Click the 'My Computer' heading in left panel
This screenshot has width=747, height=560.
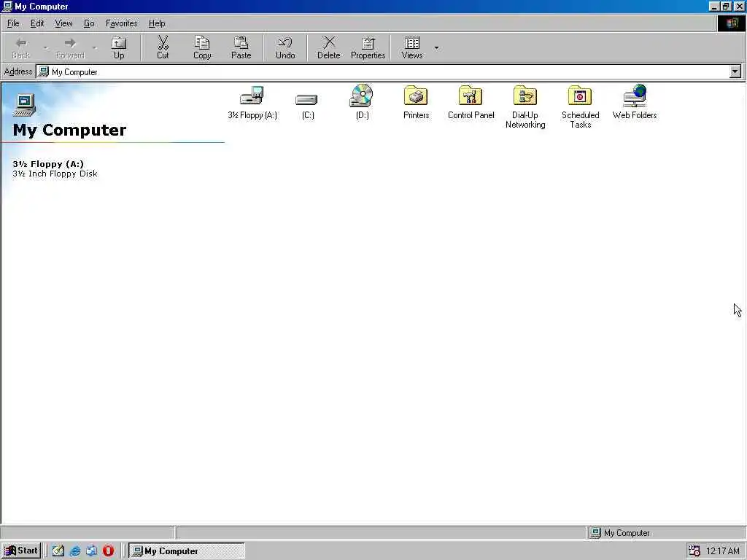click(x=69, y=130)
